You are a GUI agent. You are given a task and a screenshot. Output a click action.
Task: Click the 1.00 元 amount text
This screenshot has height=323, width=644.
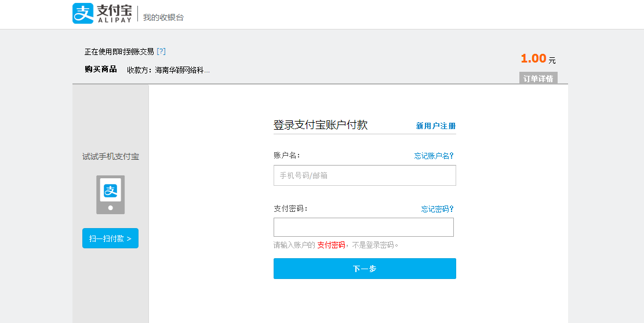[x=538, y=58]
